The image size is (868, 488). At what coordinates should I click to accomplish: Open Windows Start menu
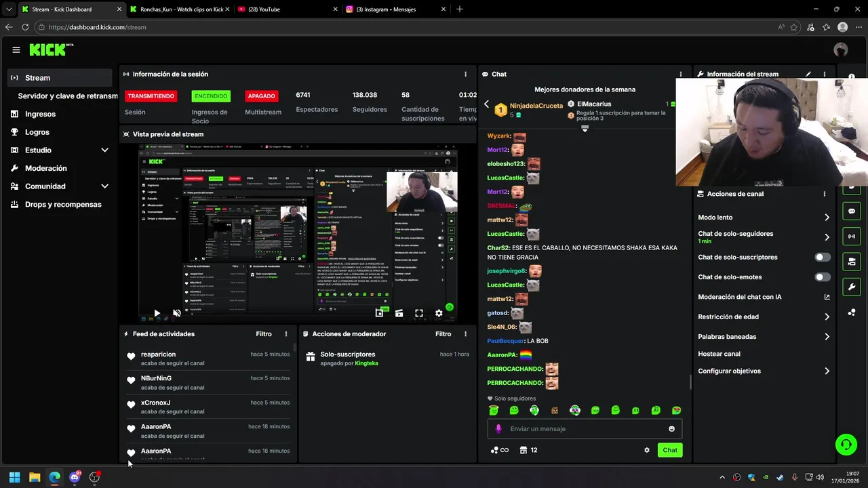click(x=14, y=477)
